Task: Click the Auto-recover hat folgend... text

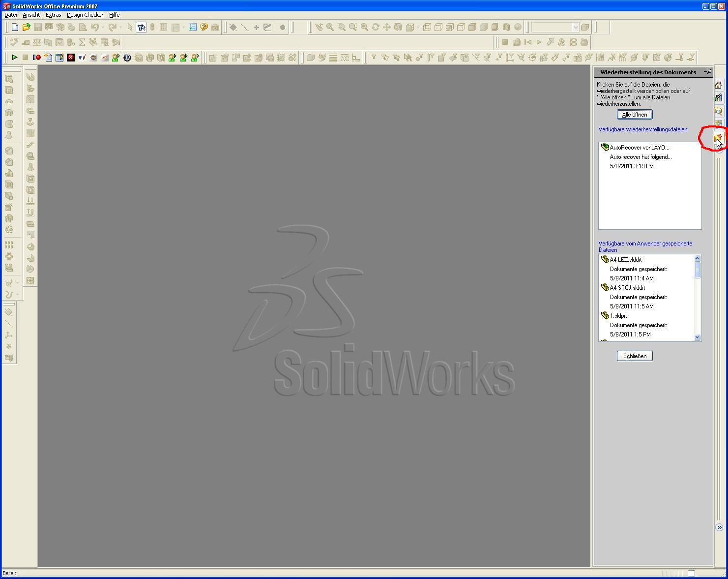Action: tap(641, 157)
